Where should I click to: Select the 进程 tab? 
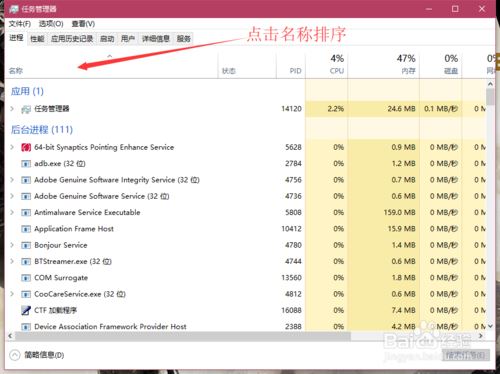pyautogui.click(x=16, y=38)
